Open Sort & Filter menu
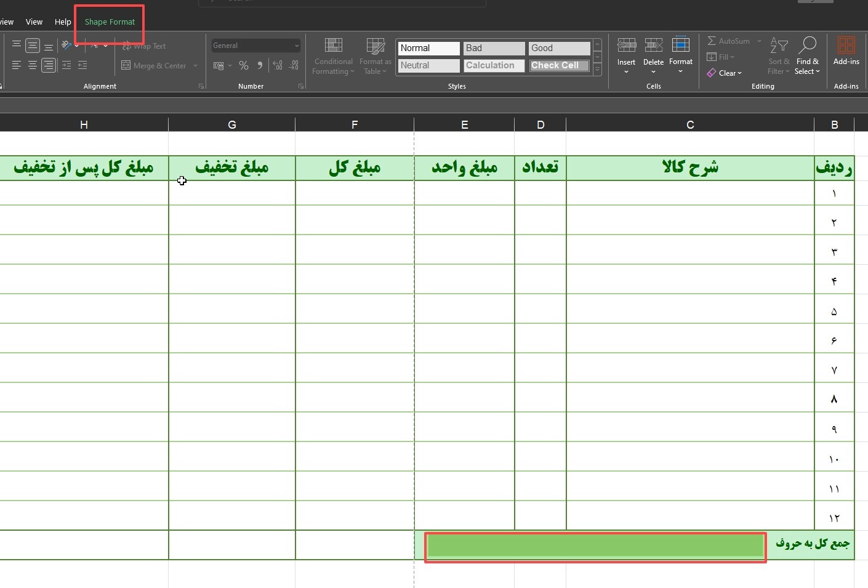 [x=779, y=56]
